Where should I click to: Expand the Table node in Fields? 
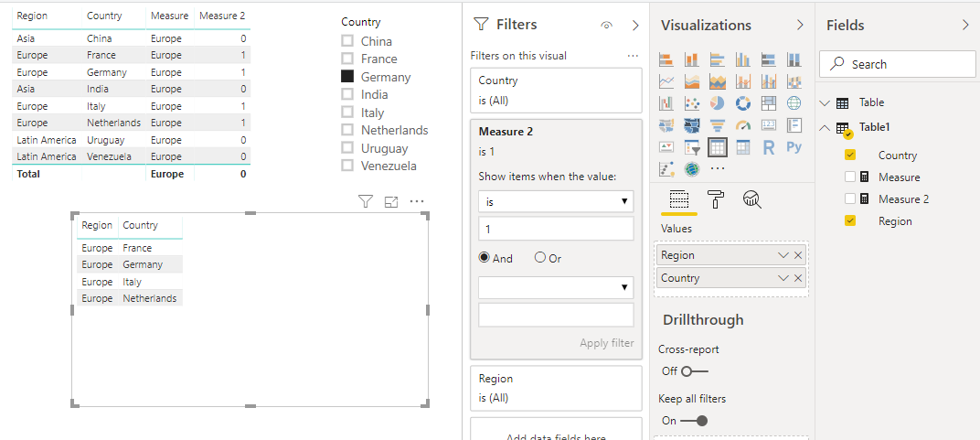pos(825,103)
